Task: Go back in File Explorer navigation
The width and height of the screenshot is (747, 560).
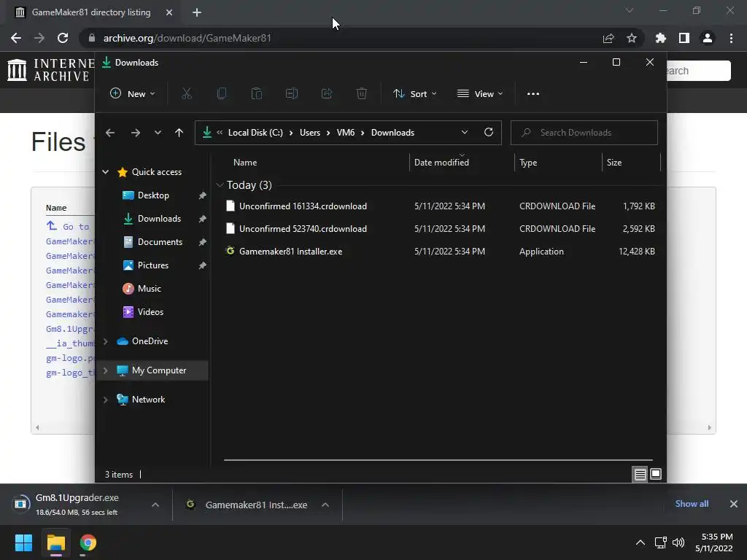Action: 110,133
